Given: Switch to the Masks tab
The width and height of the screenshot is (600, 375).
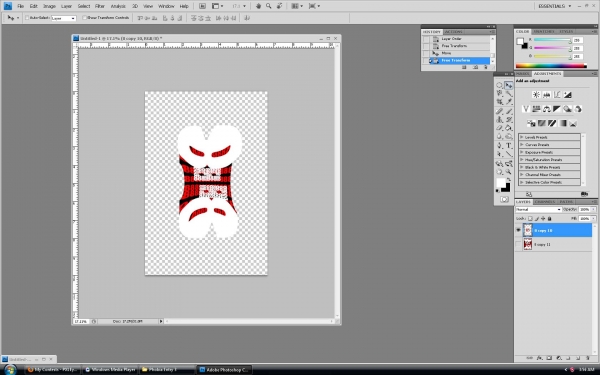Looking at the screenshot, I should pos(523,73).
